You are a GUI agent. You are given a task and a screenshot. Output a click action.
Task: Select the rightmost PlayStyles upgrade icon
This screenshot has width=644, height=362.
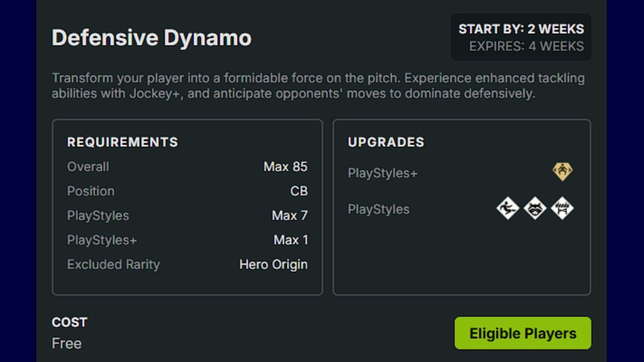click(563, 208)
